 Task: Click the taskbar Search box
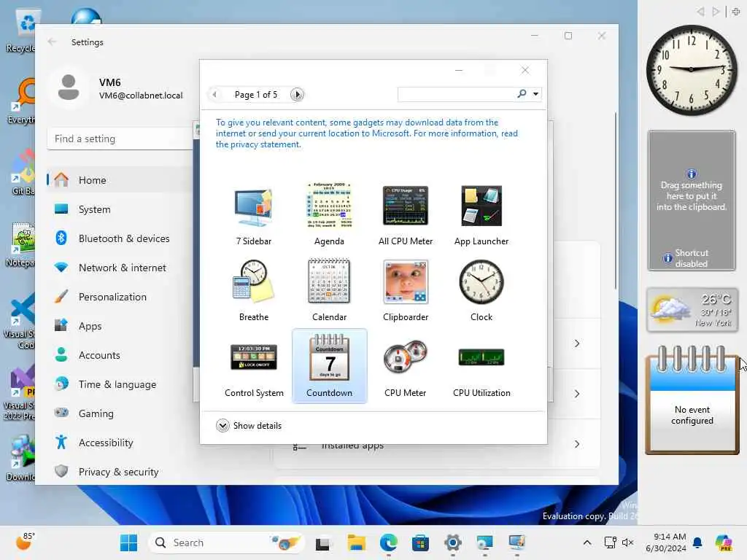(226, 542)
